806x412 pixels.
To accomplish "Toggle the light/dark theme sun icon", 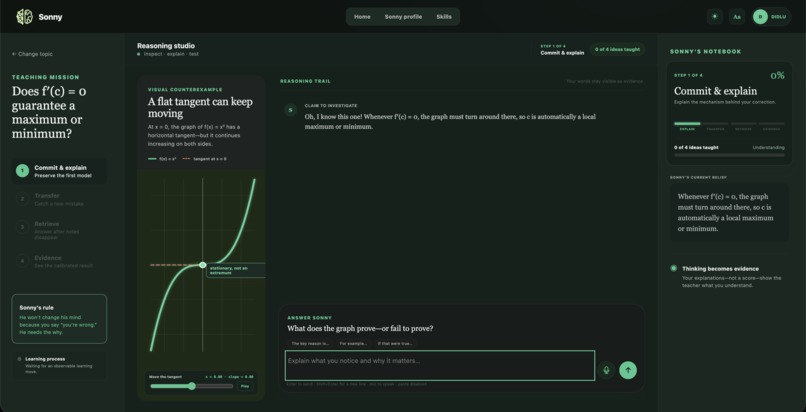I will click(715, 16).
